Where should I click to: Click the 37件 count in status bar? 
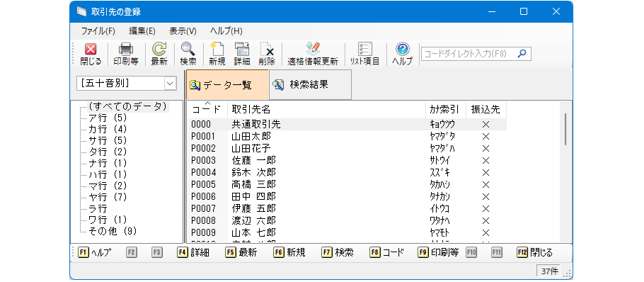pos(549,271)
